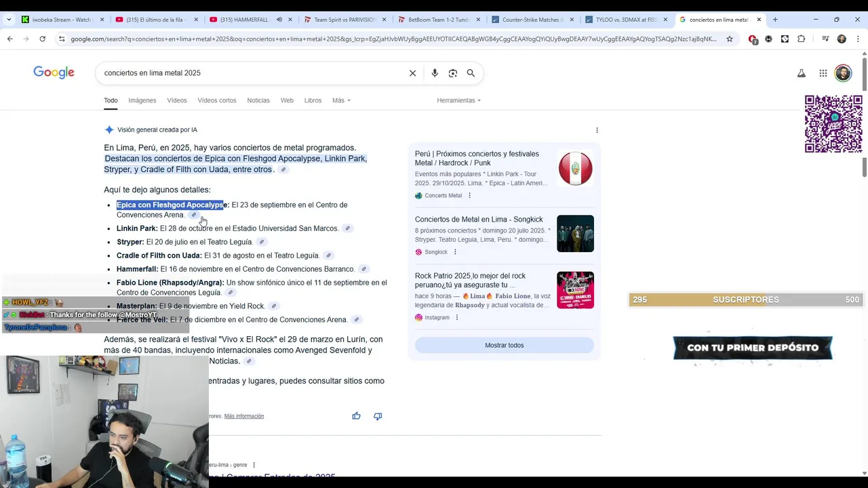Clear the search box with the X icon

pyautogui.click(x=412, y=73)
